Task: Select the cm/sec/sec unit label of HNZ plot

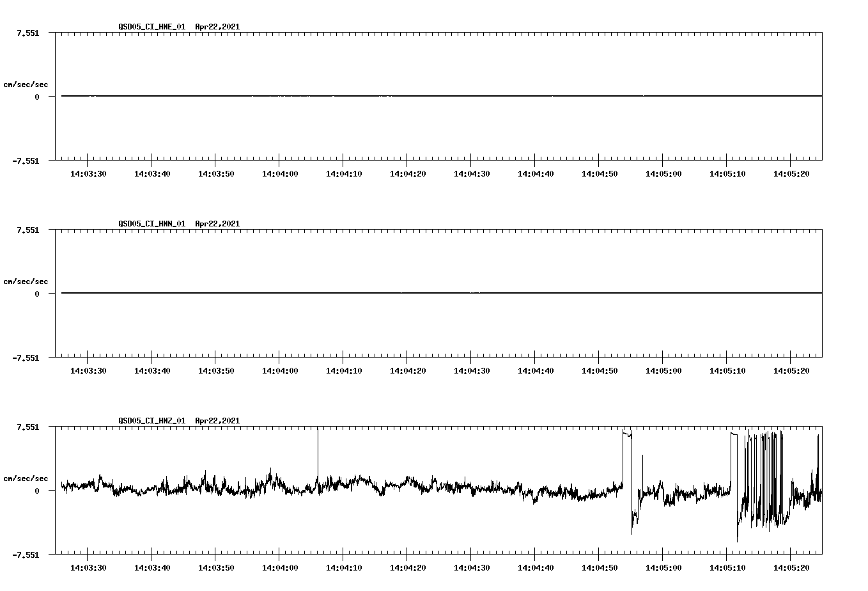Action: point(26,477)
